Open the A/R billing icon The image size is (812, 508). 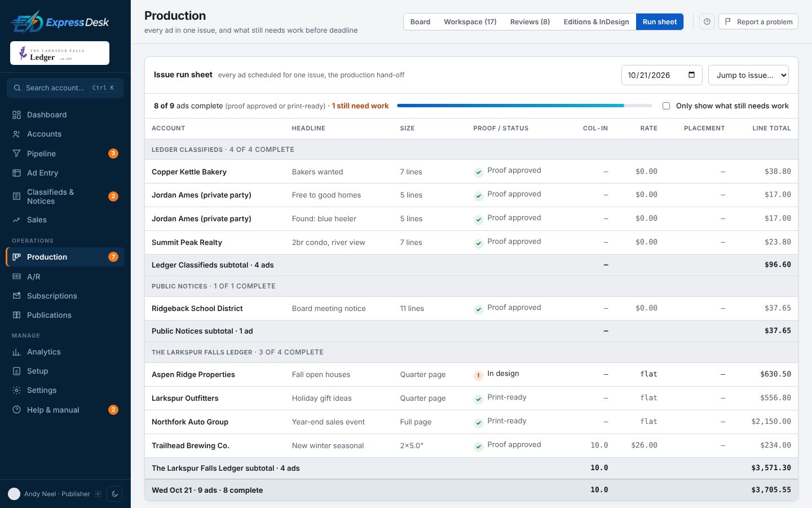[x=16, y=277]
